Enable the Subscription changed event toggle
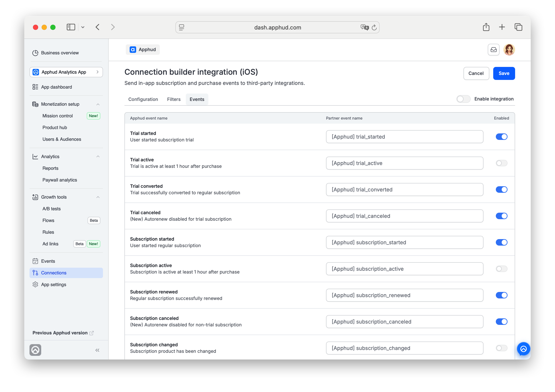 [501, 348]
